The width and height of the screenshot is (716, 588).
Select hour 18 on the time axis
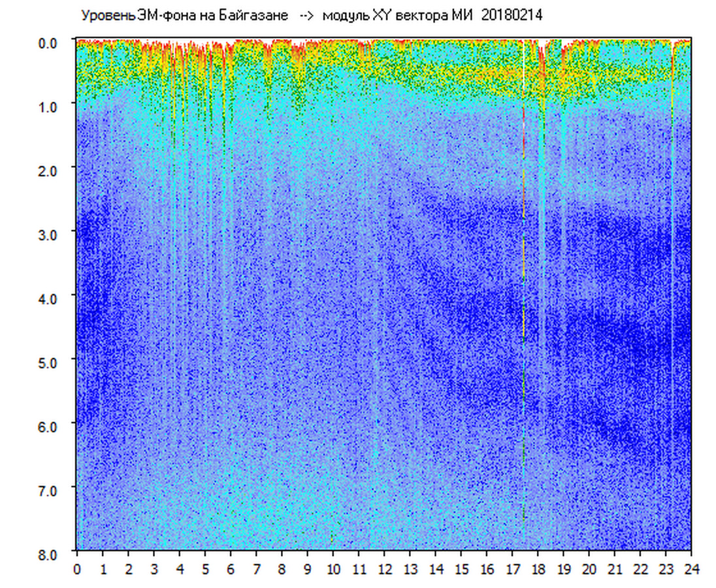[x=538, y=569]
